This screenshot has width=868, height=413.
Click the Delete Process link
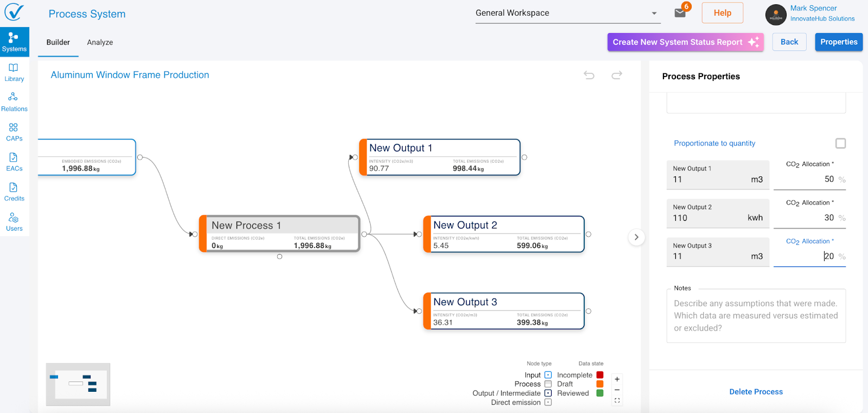coord(756,392)
